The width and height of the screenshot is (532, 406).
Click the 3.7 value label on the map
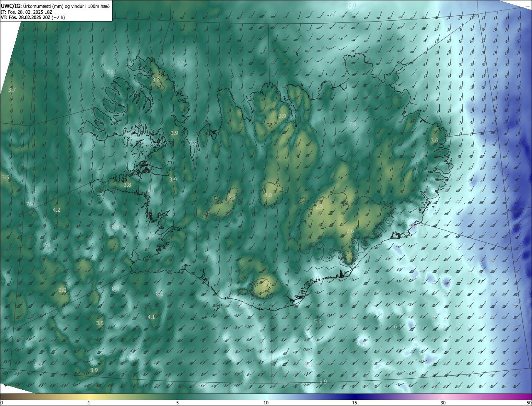coord(12,90)
